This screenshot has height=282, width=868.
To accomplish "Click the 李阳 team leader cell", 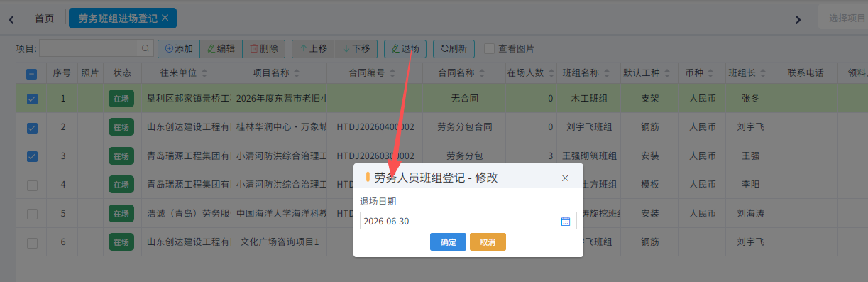I will coord(750,185).
